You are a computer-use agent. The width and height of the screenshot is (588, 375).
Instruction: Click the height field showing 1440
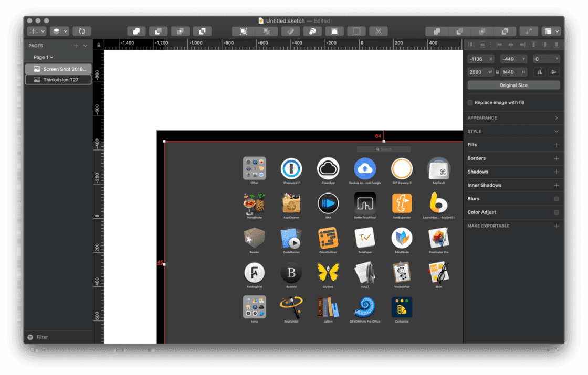coord(513,72)
